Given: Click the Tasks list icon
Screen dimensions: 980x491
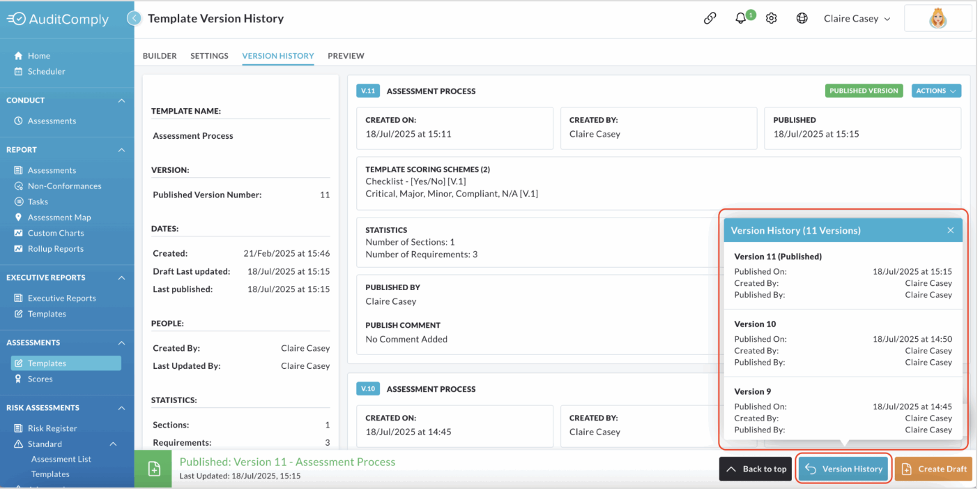Looking at the screenshot, I should (x=19, y=202).
